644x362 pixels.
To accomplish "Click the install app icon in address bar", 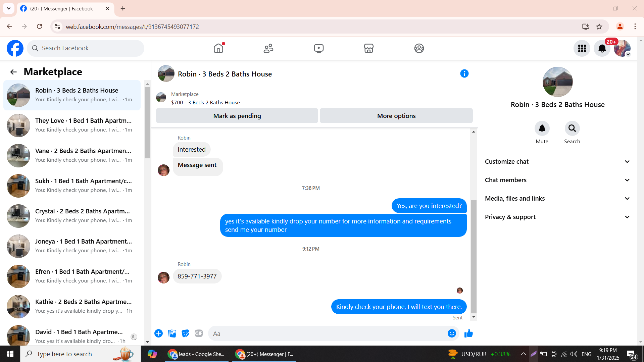I will [586, 27].
